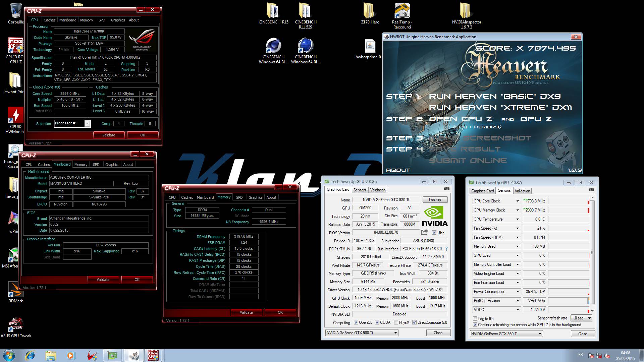The height and width of the screenshot is (362, 644).
Task: Launch the 3DMark desktop shortcut
Action: [16, 292]
